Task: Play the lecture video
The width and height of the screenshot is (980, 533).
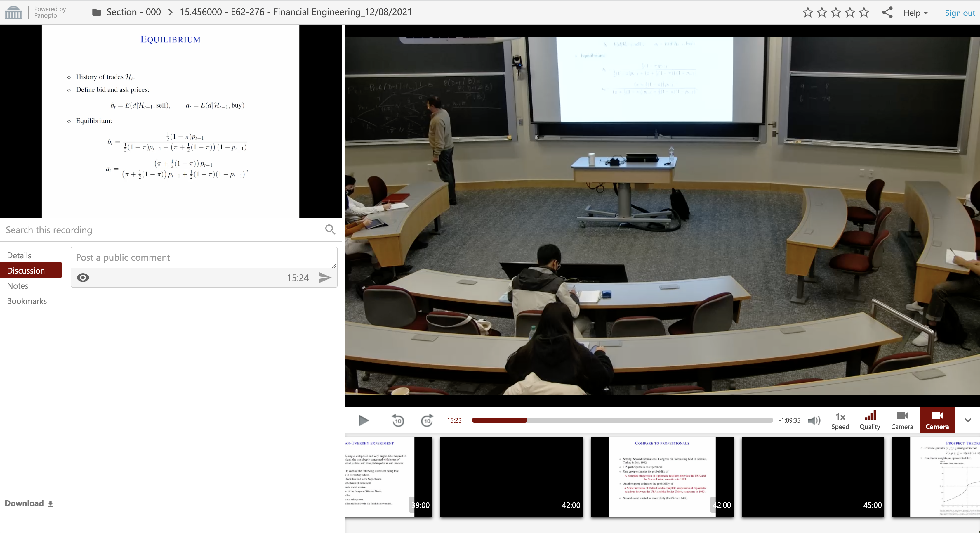Action: pyautogui.click(x=363, y=420)
